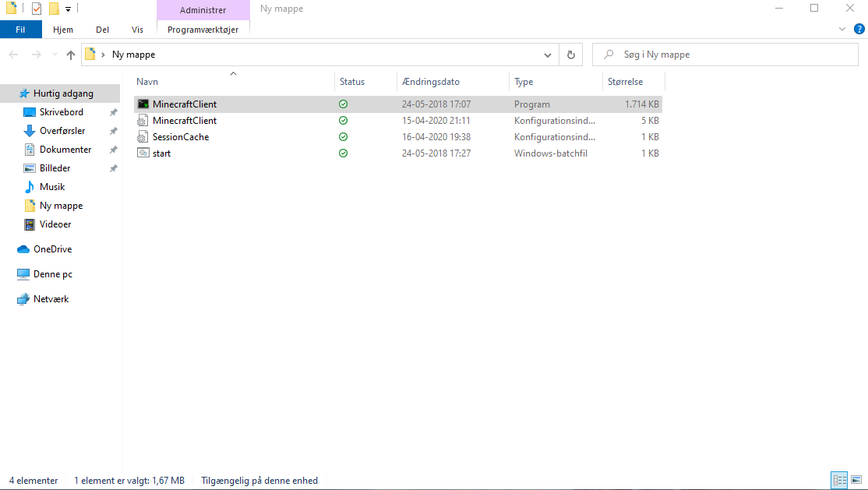Click the refresh icon next to address bar
Image resolution: width=868 pixels, height=490 pixels.
coord(570,55)
